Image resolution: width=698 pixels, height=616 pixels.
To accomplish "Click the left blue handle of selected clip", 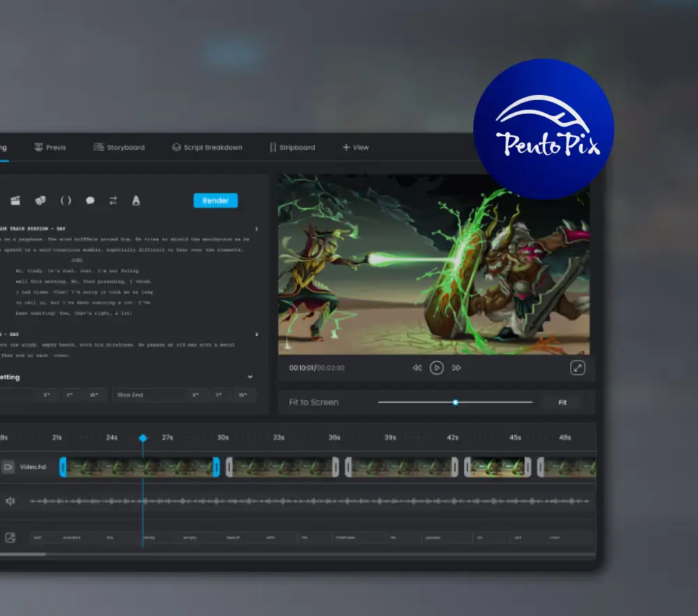I will click(x=63, y=467).
